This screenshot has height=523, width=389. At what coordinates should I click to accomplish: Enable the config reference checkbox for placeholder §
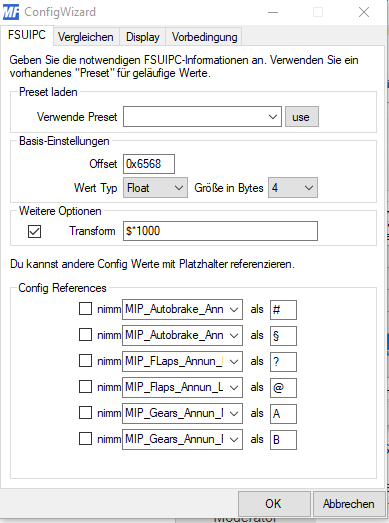click(x=85, y=335)
